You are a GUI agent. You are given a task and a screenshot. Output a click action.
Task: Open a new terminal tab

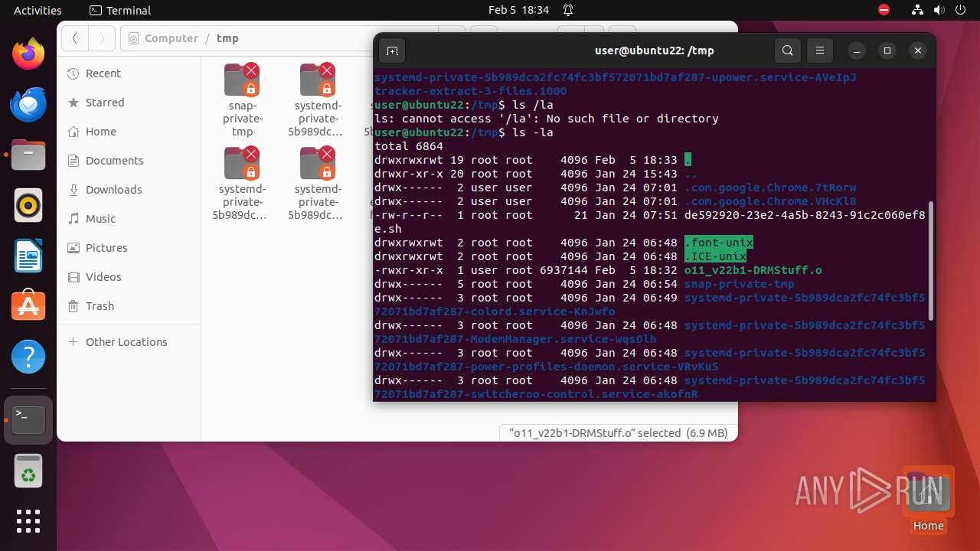click(x=392, y=51)
